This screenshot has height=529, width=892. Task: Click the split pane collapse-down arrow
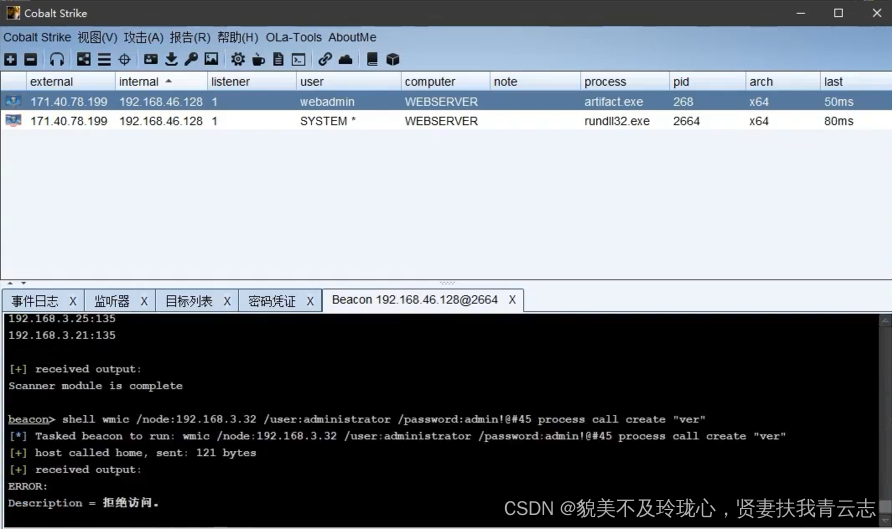23,283
